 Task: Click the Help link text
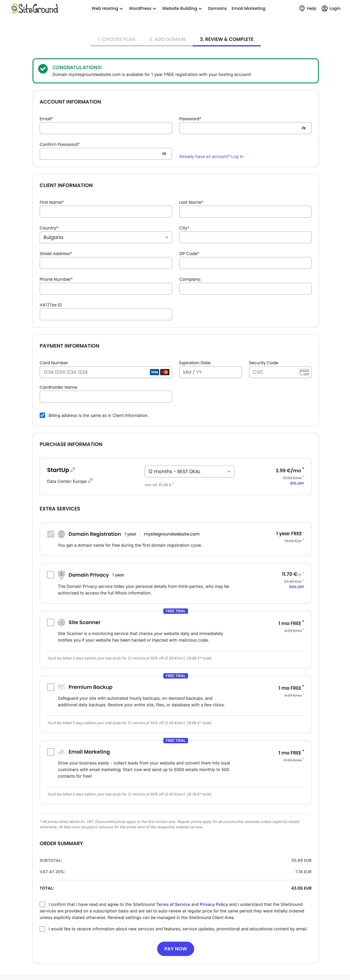coord(312,8)
